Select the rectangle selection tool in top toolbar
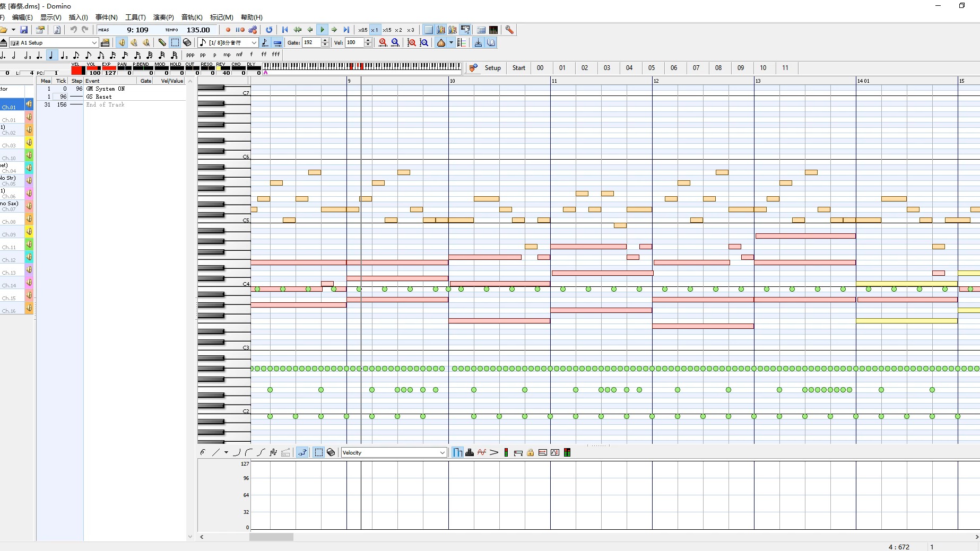The width and height of the screenshot is (980, 551). click(175, 43)
